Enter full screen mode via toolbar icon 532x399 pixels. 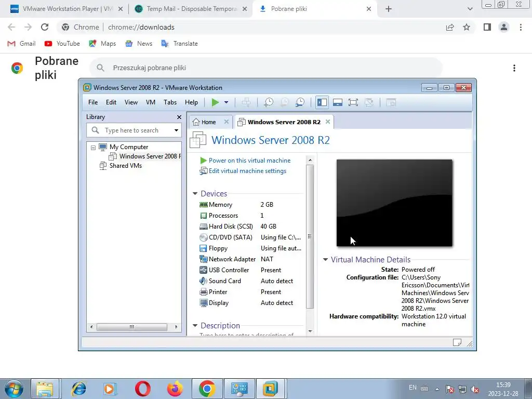353,102
